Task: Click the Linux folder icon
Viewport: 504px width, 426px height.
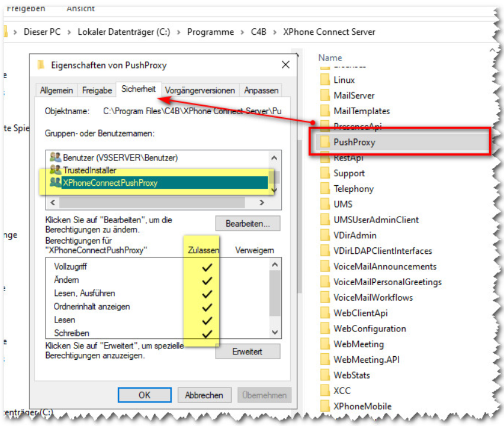Action: coord(325,79)
